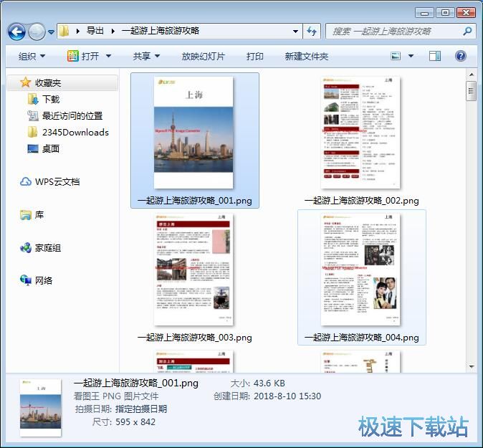Click the 收藏夹 star icon
483x448 pixels.
tap(25, 82)
